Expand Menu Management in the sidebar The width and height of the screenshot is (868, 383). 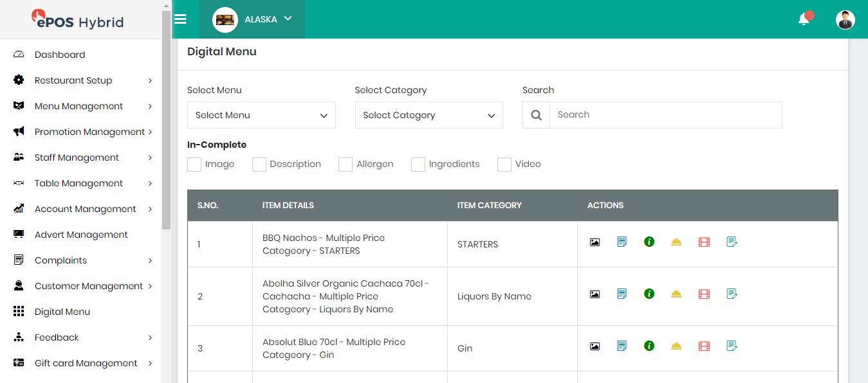78,106
